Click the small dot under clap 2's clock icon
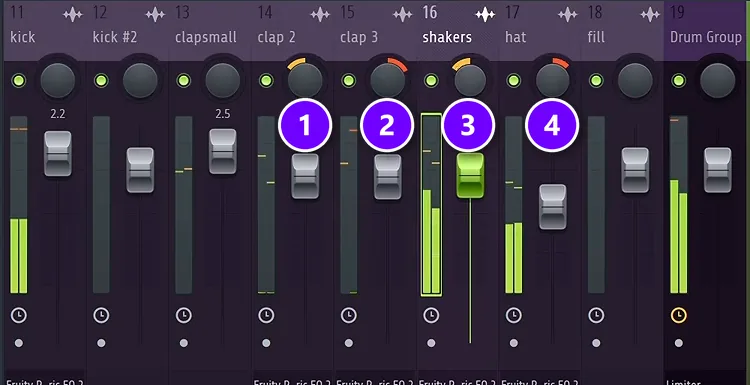This screenshot has height=385, width=750. point(266,343)
